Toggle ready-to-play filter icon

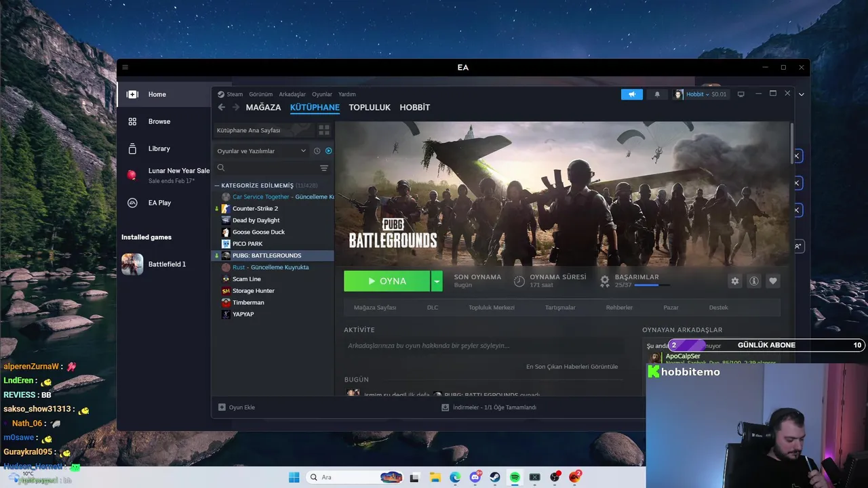pos(328,150)
